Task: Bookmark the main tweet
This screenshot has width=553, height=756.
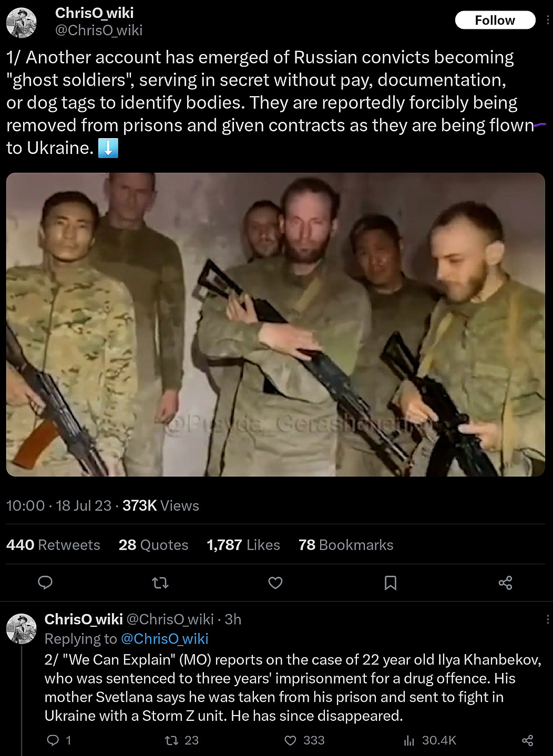Action: (x=391, y=583)
